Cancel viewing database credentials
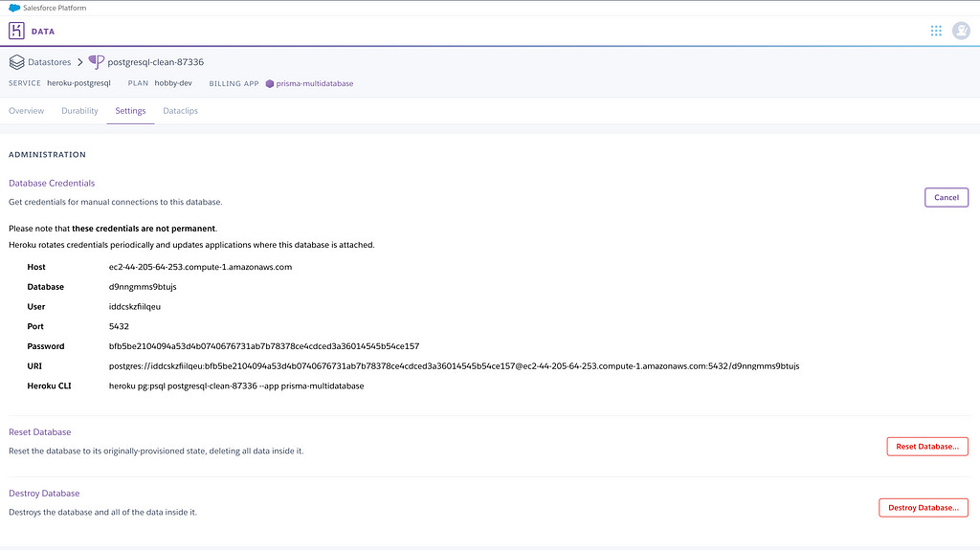The image size is (980, 550). click(x=947, y=197)
